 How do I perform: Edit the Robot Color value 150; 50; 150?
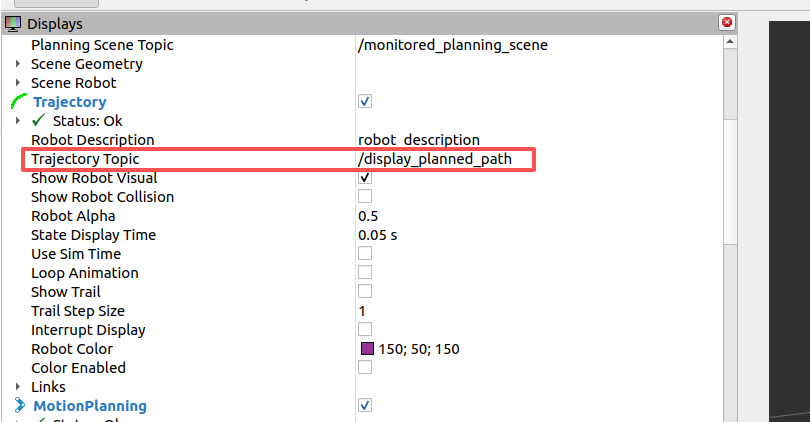[x=419, y=349]
